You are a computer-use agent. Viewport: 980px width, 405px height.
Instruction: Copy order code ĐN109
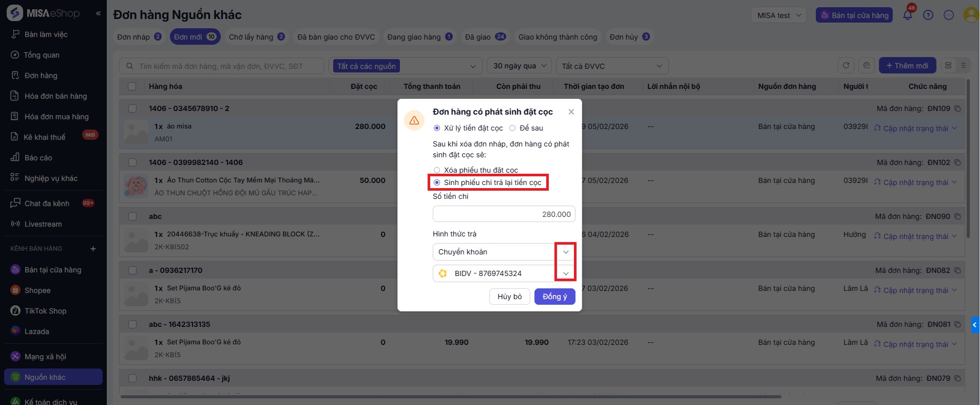(x=957, y=108)
